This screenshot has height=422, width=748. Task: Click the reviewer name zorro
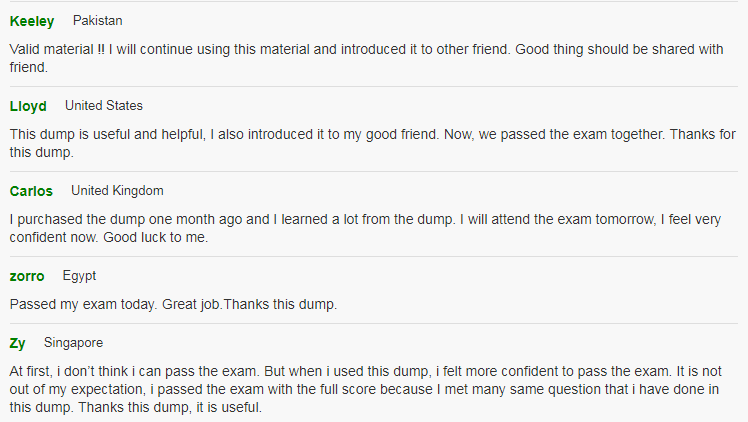pos(27,276)
